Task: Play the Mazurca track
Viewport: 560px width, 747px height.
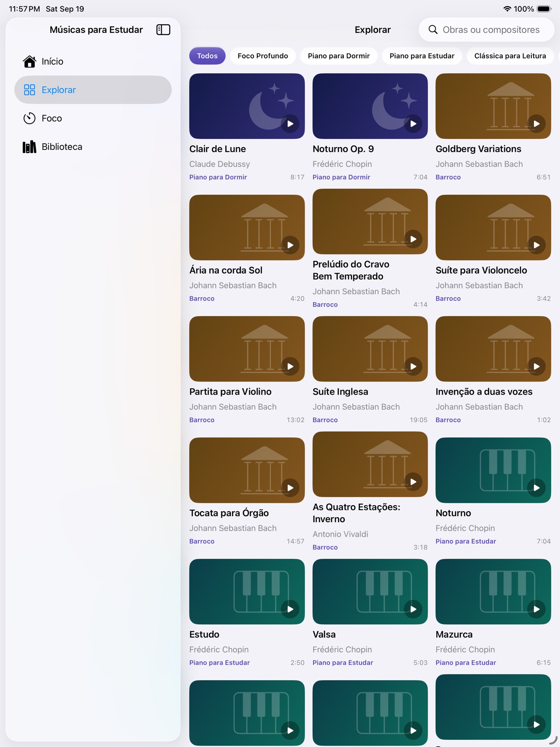Action: (537, 609)
